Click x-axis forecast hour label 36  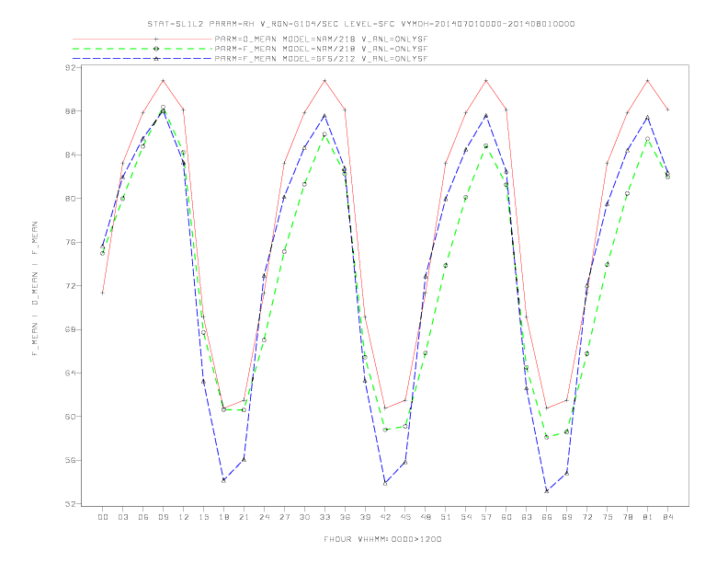345,517
